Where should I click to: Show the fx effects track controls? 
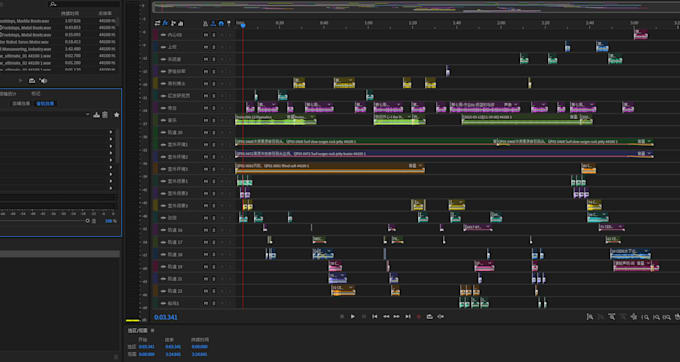165,23
